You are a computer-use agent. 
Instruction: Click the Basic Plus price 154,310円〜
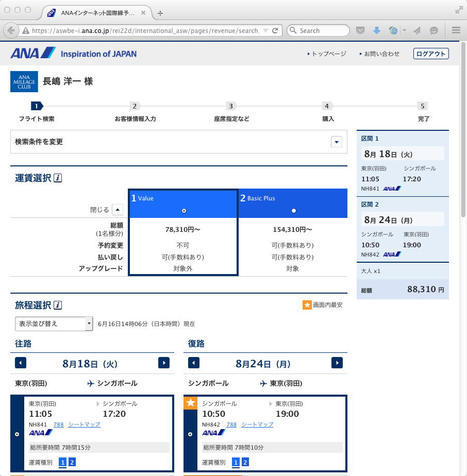292,230
